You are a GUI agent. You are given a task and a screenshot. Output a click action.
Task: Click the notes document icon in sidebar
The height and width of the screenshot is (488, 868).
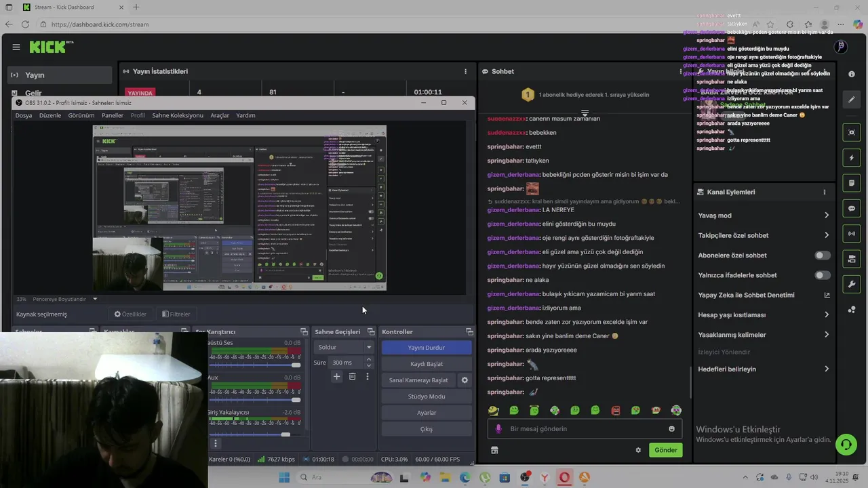852,183
